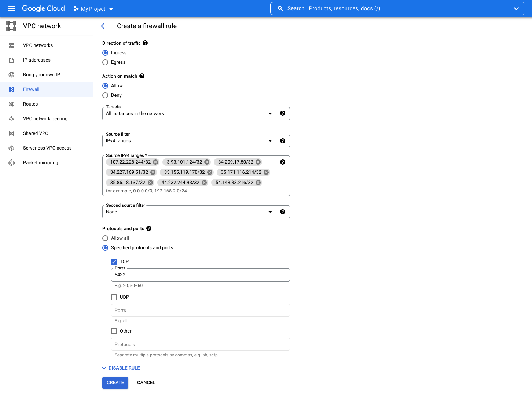Screen dimensions: 532x393
Task: Open the Firewall section in sidebar
Action: click(31, 89)
